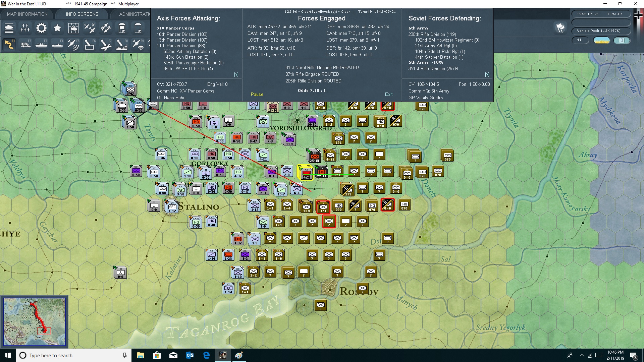Exit the combat resolution window
The image size is (644, 362).
point(389,95)
